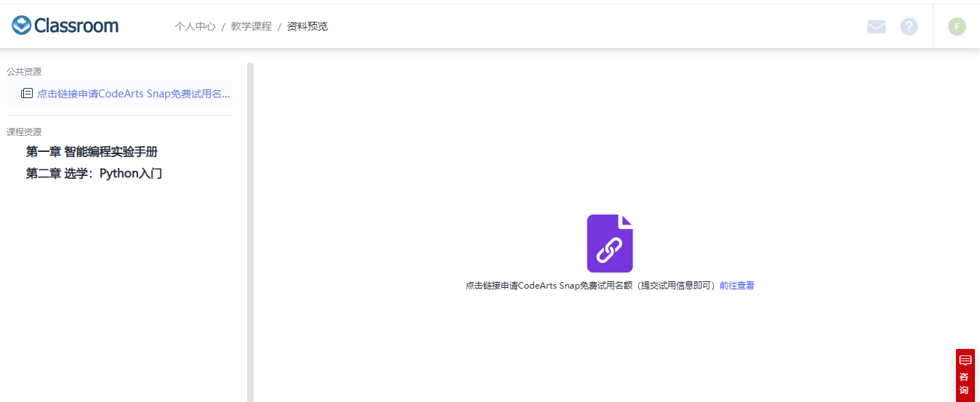Open the user avatar F menu
980x402 pixels.
957,27
